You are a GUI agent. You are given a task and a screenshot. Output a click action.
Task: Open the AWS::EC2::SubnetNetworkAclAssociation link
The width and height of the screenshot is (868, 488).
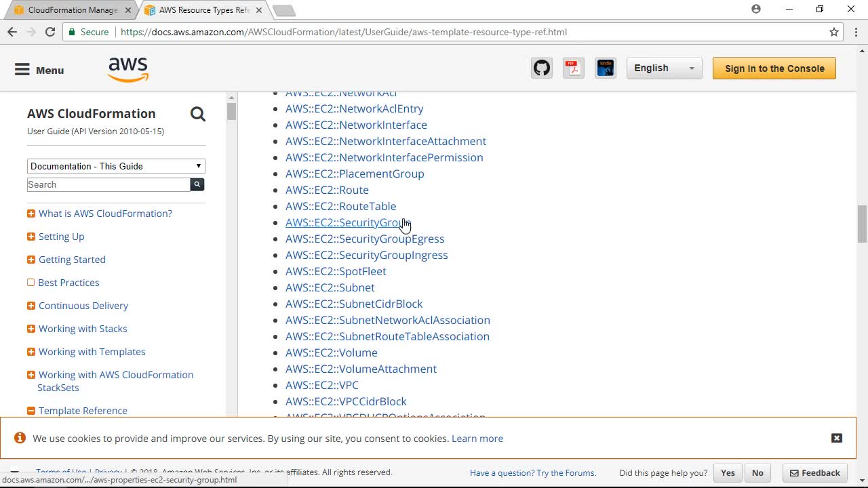388,320
